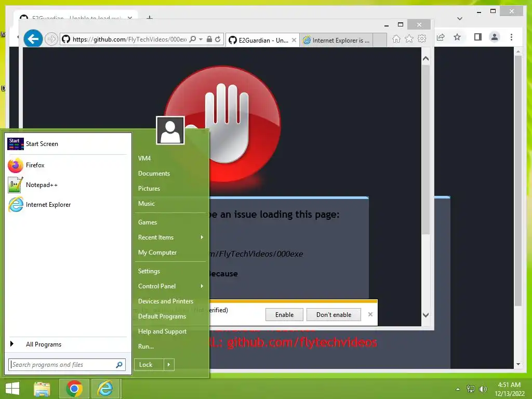Open the Chrome three-dot menu

click(511, 37)
